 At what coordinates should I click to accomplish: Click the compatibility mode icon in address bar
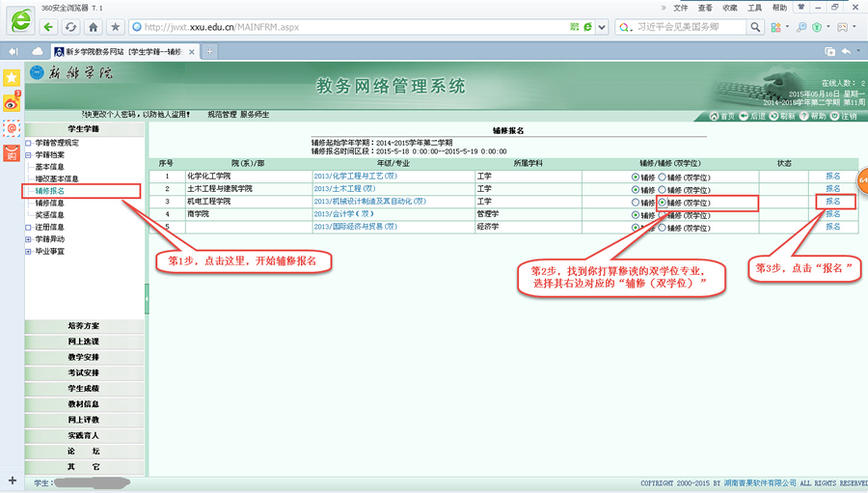588,27
